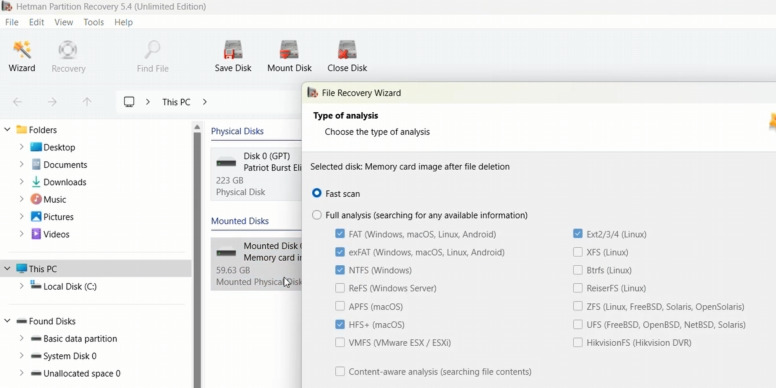The width and height of the screenshot is (776, 388).
Task: Click the Unallocated space 0 disk icon
Action: [36, 374]
